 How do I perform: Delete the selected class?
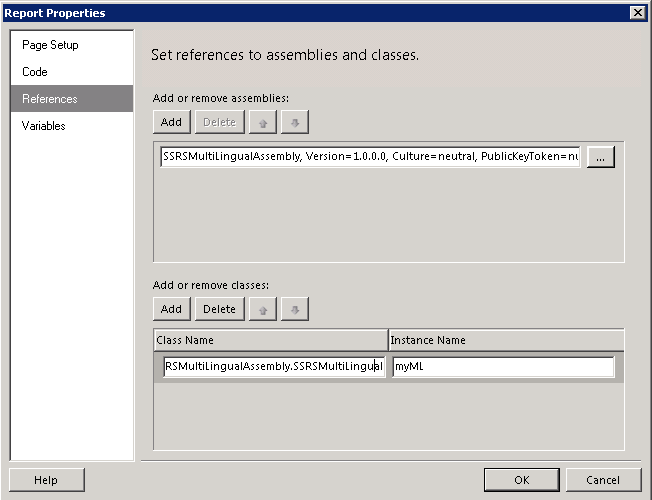(x=220, y=309)
